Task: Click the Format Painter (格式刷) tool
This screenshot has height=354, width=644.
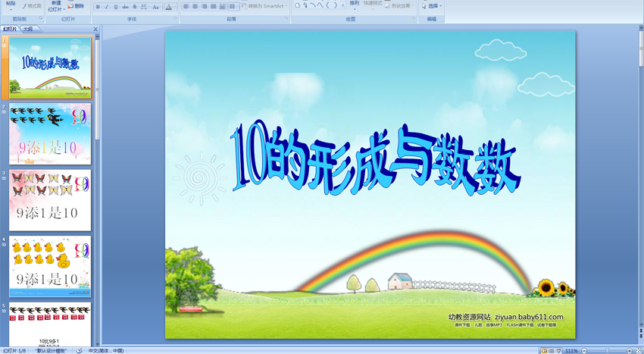Action: click(x=32, y=6)
